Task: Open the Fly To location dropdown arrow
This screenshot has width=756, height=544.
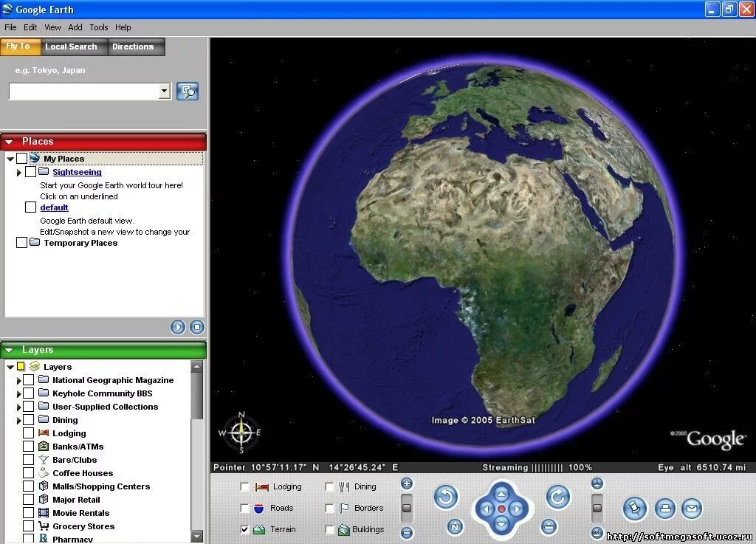Action: (x=165, y=91)
